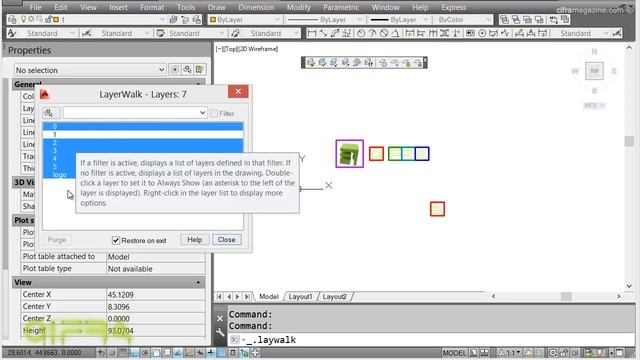Select the Aligned dimension tool

(x=323, y=33)
